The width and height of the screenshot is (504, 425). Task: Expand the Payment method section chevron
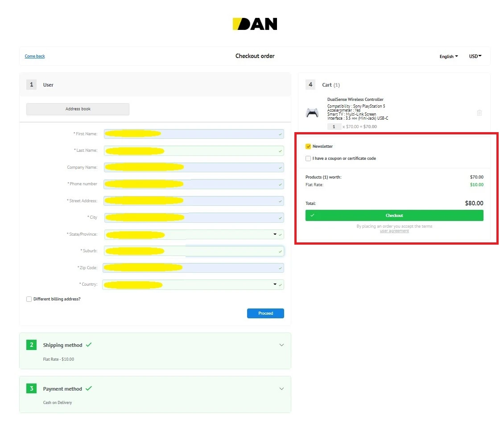tap(281, 389)
